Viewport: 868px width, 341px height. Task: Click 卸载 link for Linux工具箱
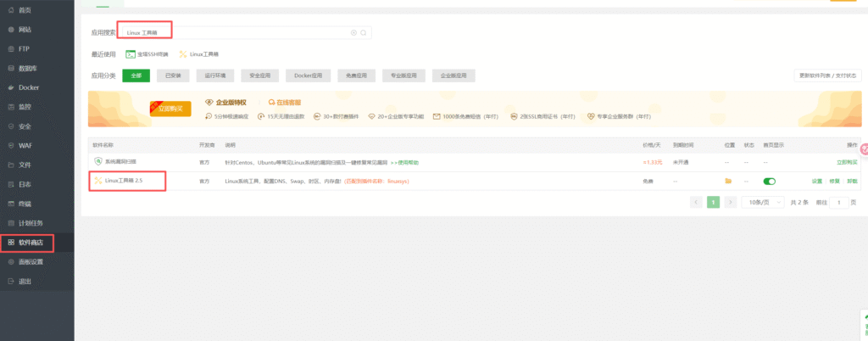[x=852, y=181]
